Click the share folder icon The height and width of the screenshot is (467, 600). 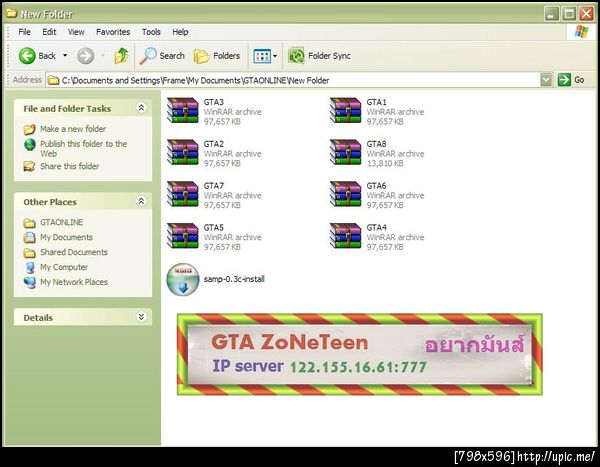(x=29, y=166)
